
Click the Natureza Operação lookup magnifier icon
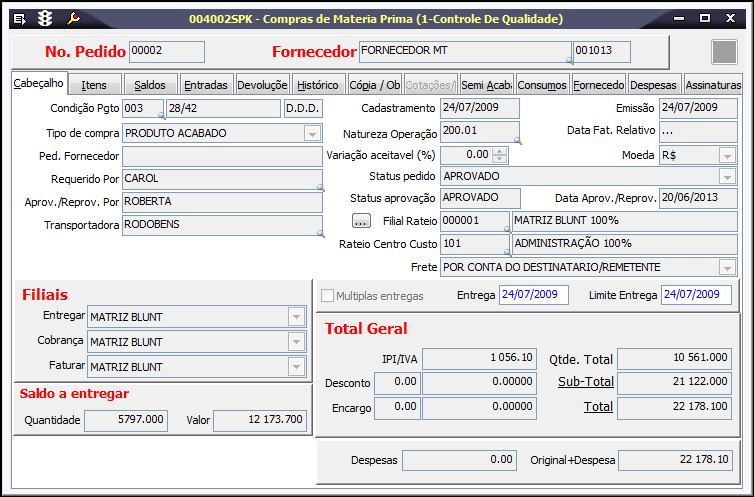point(517,140)
